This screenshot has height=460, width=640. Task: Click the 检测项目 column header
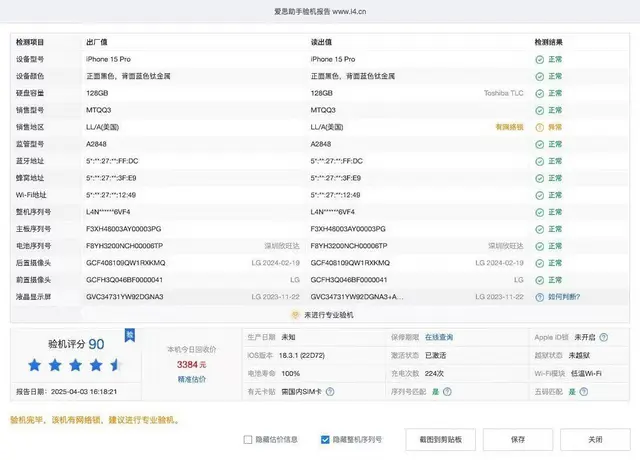[x=30, y=42]
